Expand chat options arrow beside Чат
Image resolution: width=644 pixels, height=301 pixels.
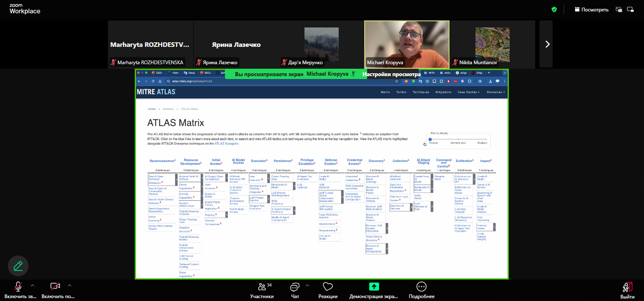[307, 285]
